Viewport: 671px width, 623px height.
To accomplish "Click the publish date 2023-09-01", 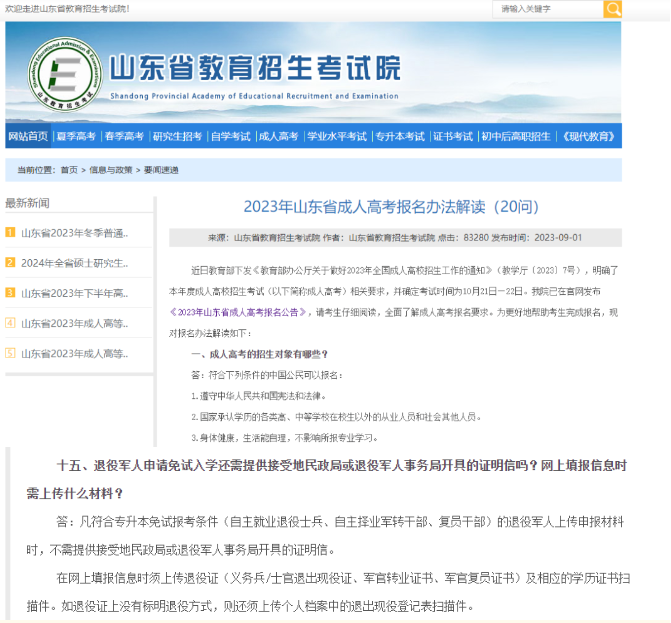I will tap(558, 237).
